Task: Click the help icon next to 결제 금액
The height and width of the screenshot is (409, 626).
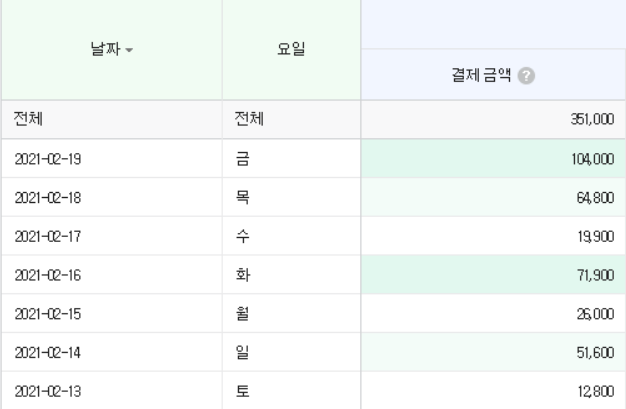Action: click(526, 75)
